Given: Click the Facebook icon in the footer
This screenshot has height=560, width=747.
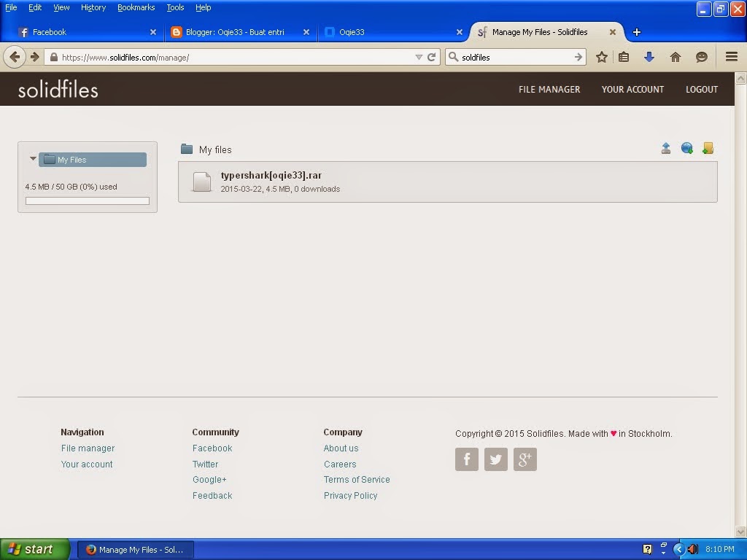Looking at the screenshot, I should coord(467,459).
